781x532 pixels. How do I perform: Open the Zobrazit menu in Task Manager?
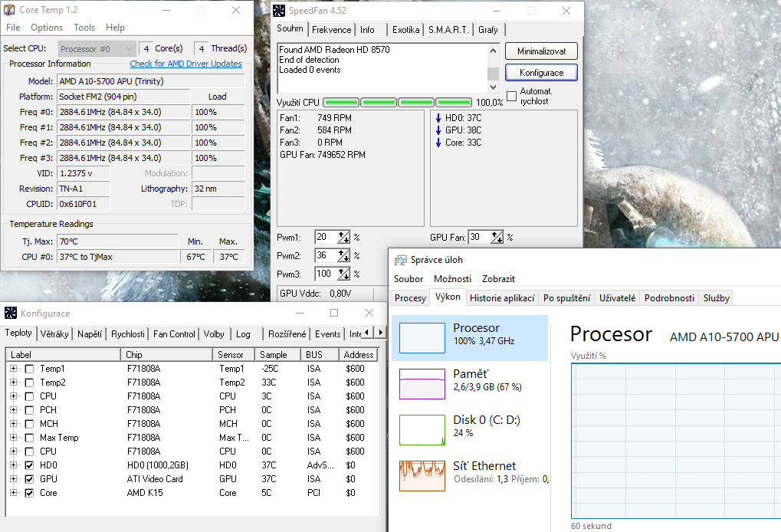point(498,279)
